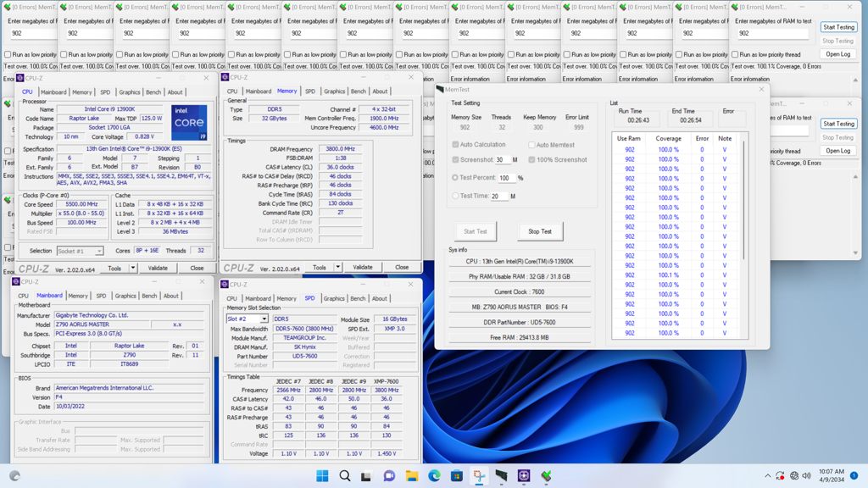Open Task View from the taskbar

(366, 476)
